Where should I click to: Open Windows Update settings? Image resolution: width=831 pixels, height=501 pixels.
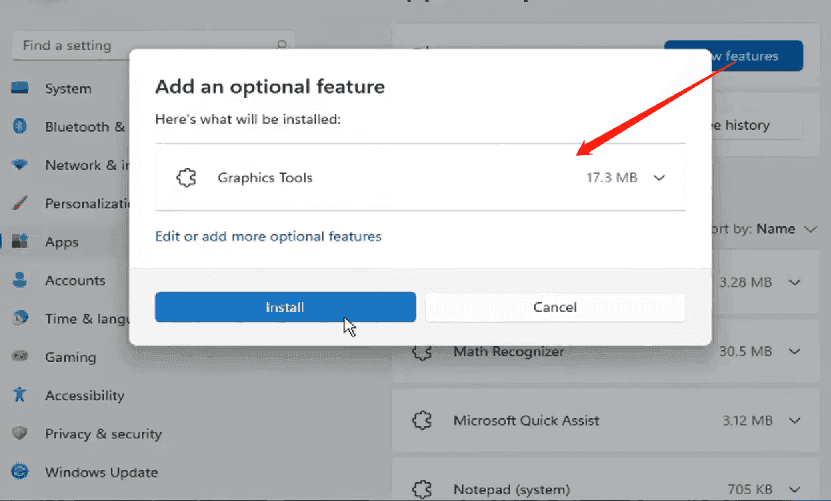click(x=101, y=472)
